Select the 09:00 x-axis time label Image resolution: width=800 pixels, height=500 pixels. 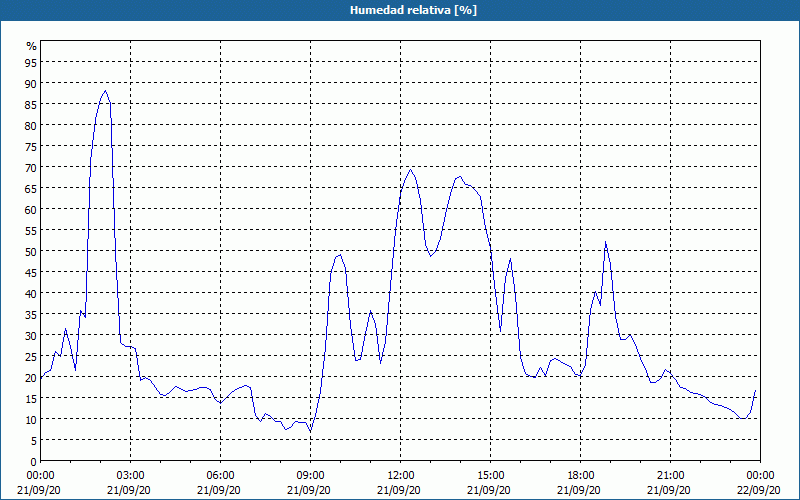311,476
